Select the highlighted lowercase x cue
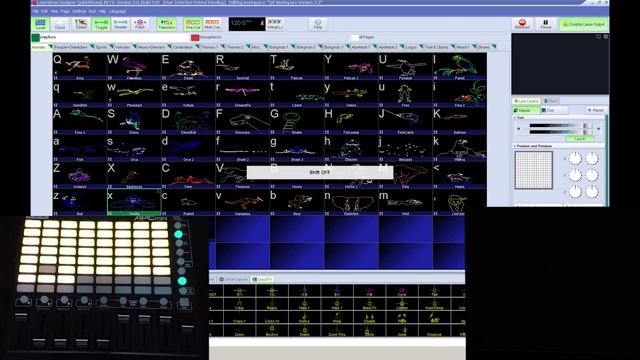The height and width of the screenshot is (360, 640). tap(134, 202)
